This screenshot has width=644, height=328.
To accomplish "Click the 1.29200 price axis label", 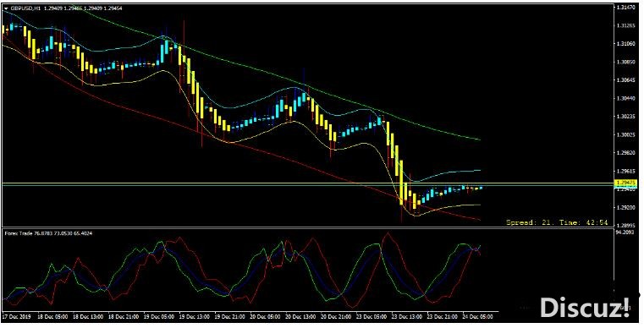I will (x=625, y=207).
